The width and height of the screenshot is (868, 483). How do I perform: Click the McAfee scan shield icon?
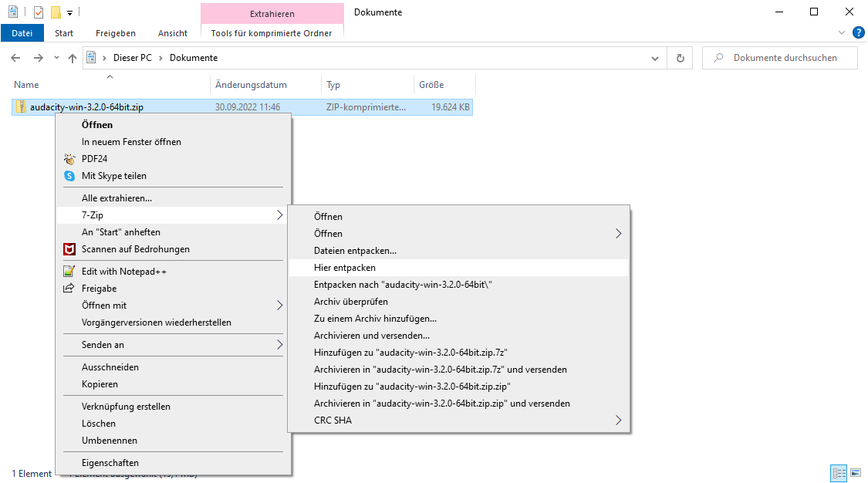point(69,249)
